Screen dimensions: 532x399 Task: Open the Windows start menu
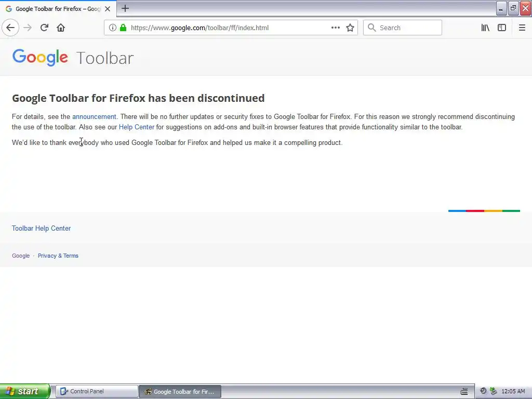pos(25,391)
